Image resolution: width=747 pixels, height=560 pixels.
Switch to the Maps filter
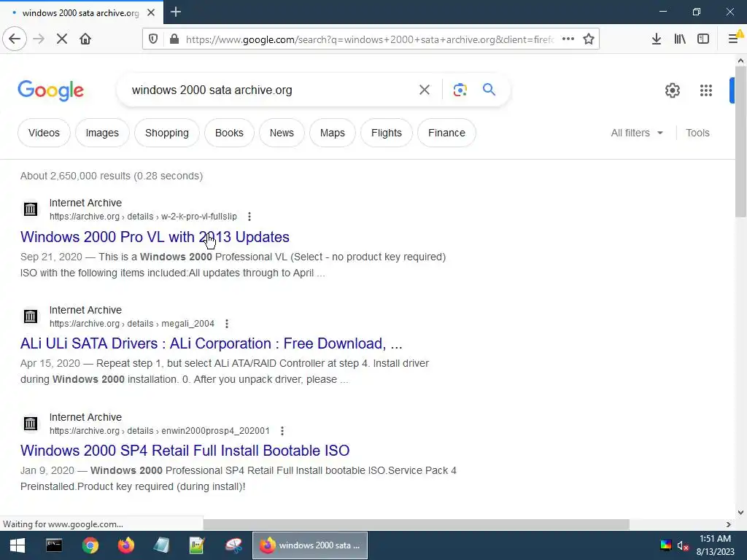tap(333, 133)
